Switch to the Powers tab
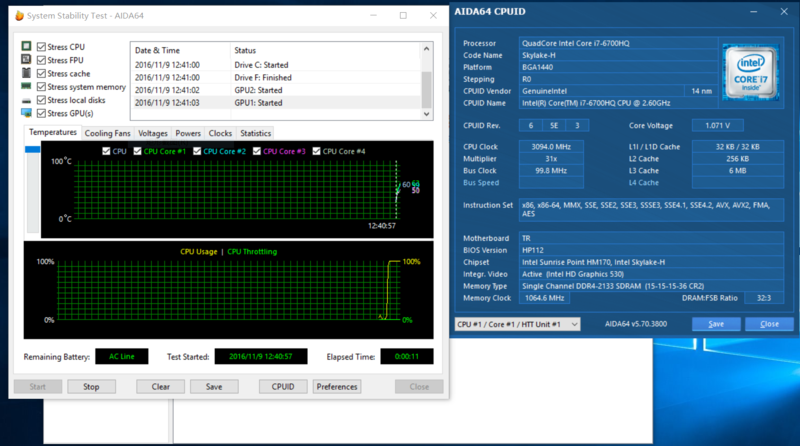Screen dimensions: 800x446 188,133
